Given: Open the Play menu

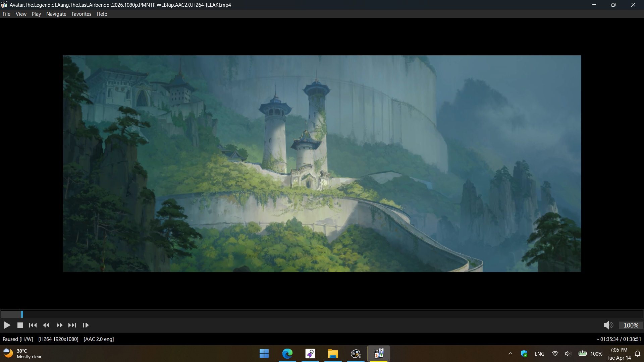Looking at the screenshot, I should (36, 14).
